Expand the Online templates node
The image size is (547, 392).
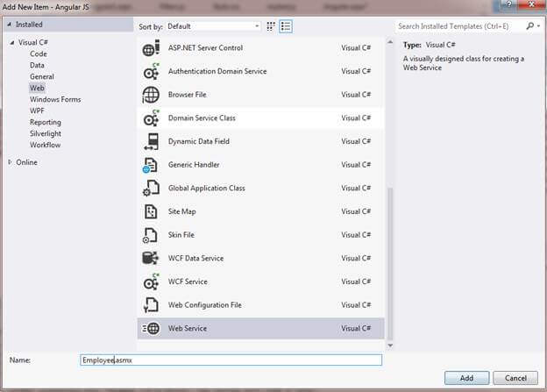11,162
